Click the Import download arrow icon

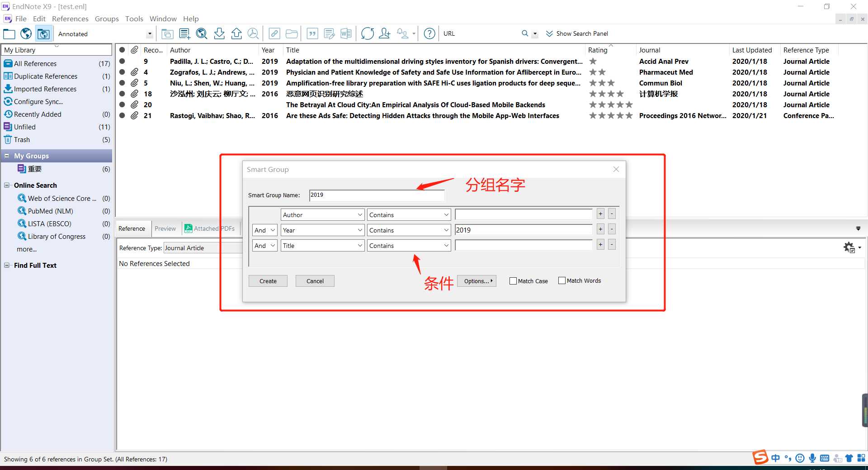[219, 34]
